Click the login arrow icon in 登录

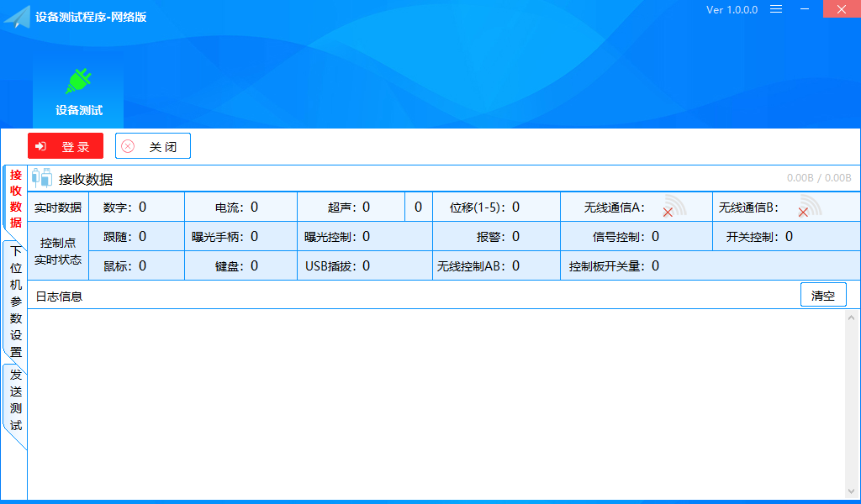pos(40,146)
